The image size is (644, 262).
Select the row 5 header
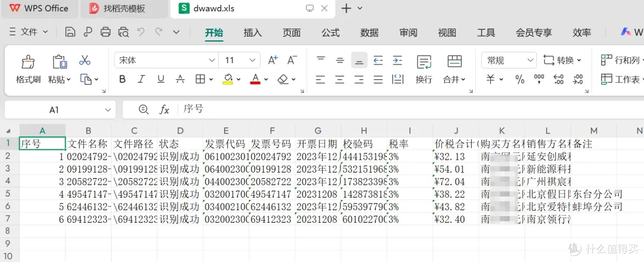coord(10,194)
